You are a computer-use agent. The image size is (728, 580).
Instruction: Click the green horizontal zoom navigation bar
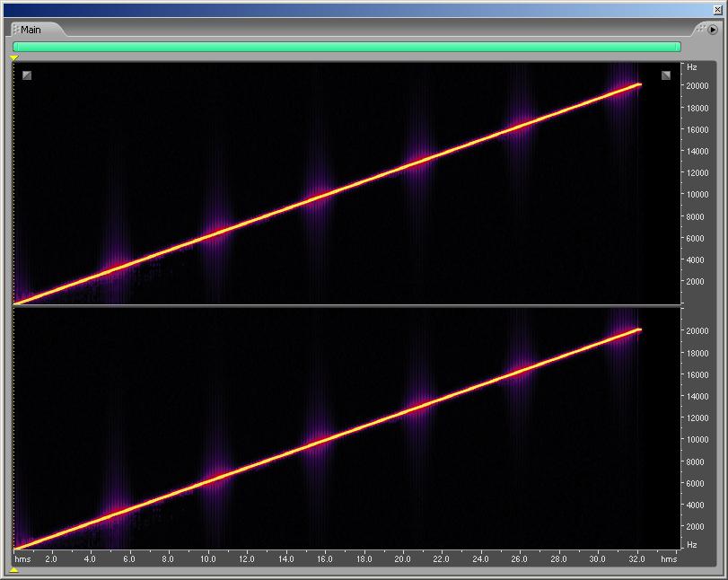point(346,47)
